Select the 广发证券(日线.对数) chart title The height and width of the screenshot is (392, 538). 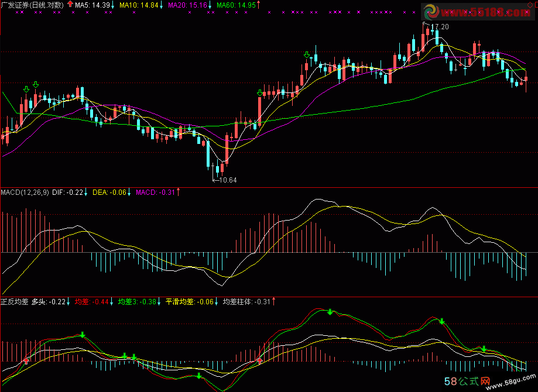click(x=32, y=5)
